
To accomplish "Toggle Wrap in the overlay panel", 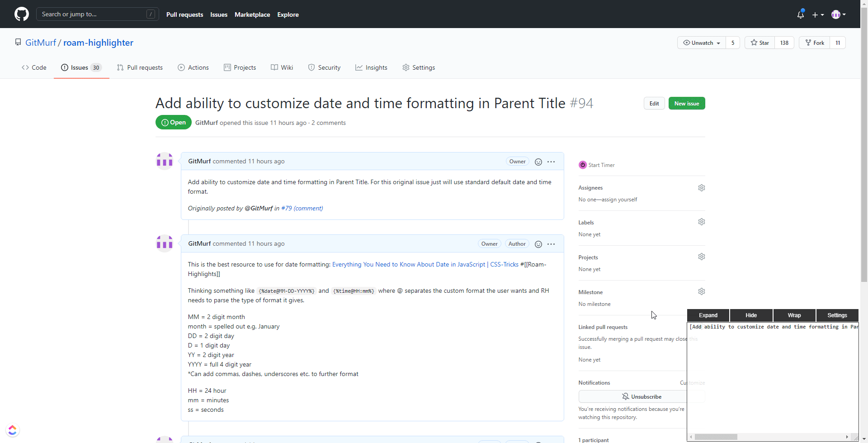I will 794,315.
